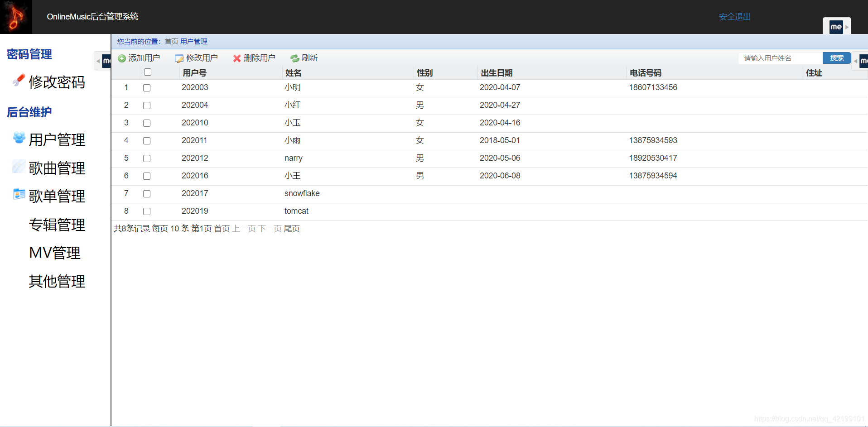Click the 'me' badge at top right
This screenshot has width=868, height=427.
(x=836, y=27)
